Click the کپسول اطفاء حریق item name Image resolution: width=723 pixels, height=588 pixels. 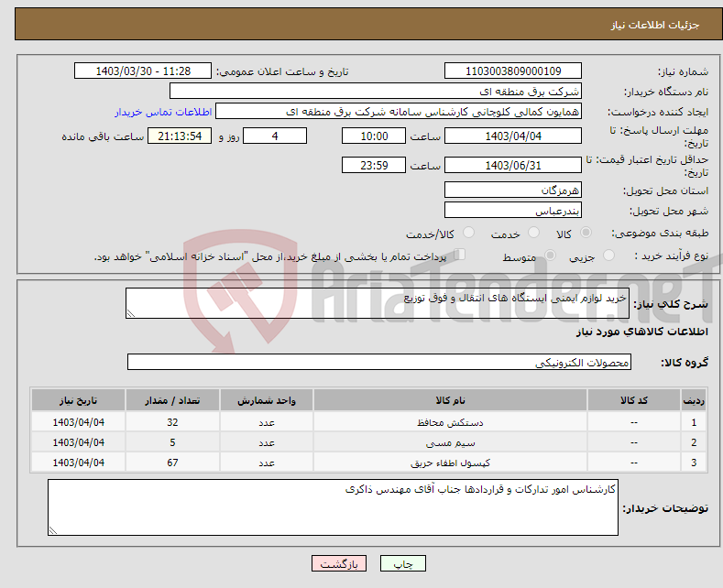point(450,463)
